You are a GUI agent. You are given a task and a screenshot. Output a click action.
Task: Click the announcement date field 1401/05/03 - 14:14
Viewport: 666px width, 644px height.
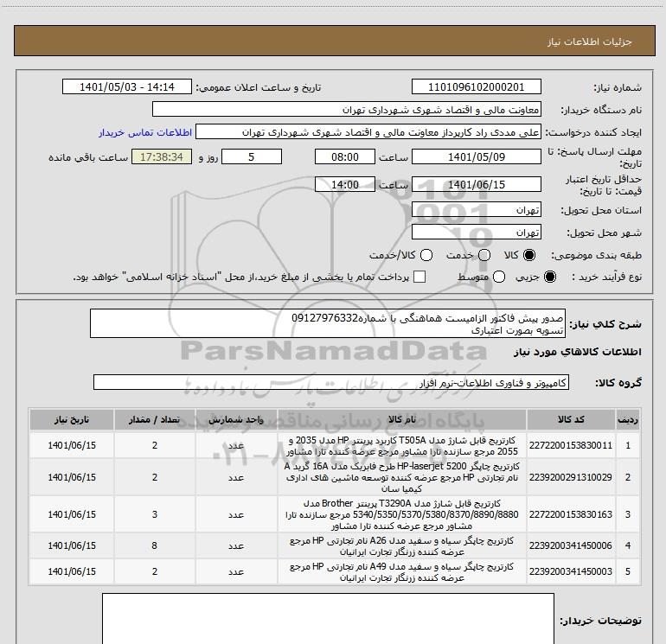click(x=127, y=86)
